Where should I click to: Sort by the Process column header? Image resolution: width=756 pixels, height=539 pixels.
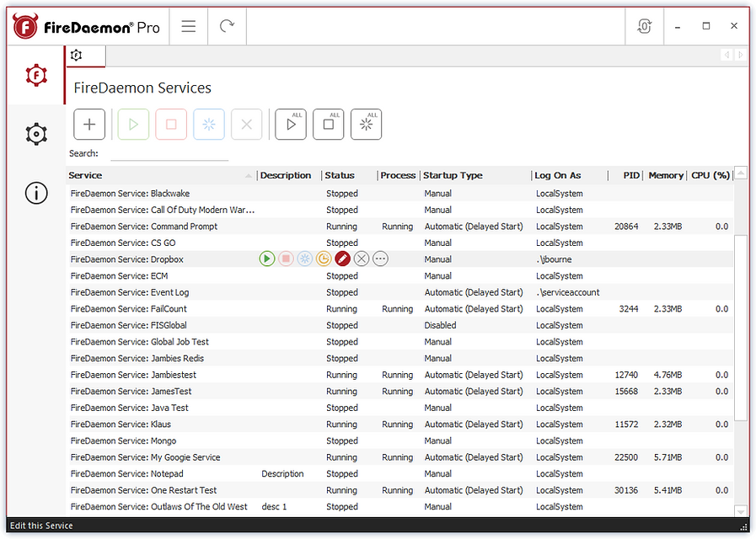tap(399, 175)
